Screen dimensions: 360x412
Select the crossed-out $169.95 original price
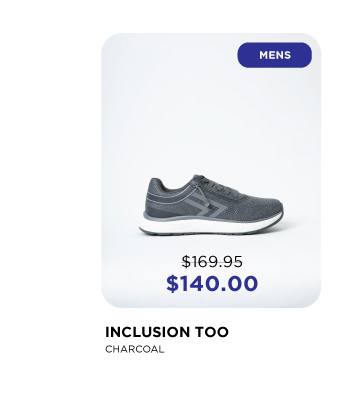tap(212, 261)
